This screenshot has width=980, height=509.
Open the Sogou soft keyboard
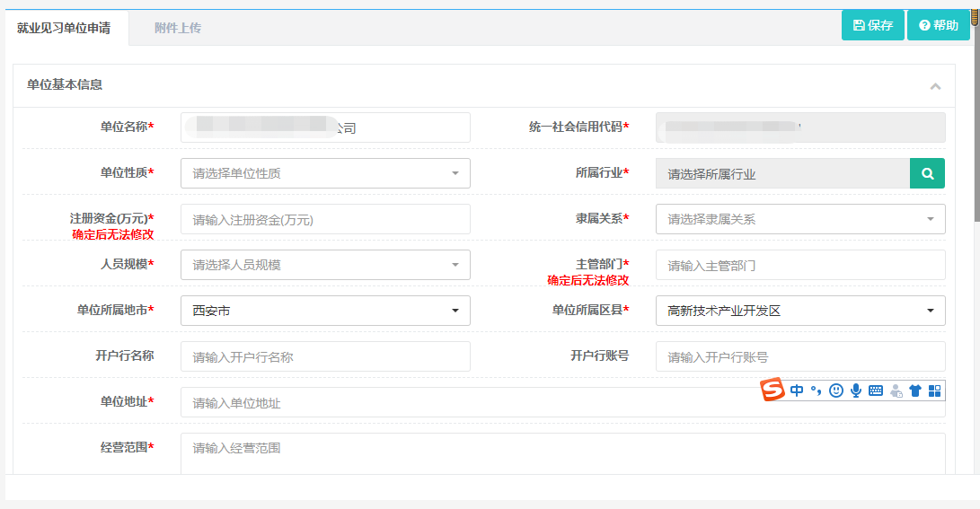[x=876, y=391]
